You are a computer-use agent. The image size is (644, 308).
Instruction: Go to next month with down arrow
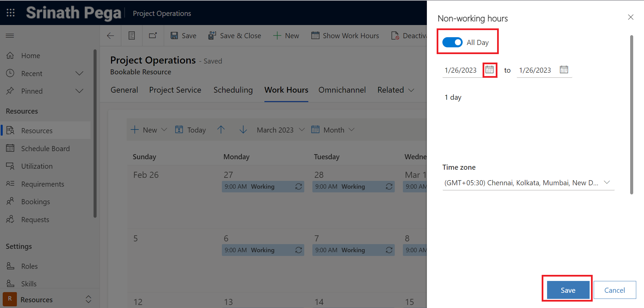243,130
